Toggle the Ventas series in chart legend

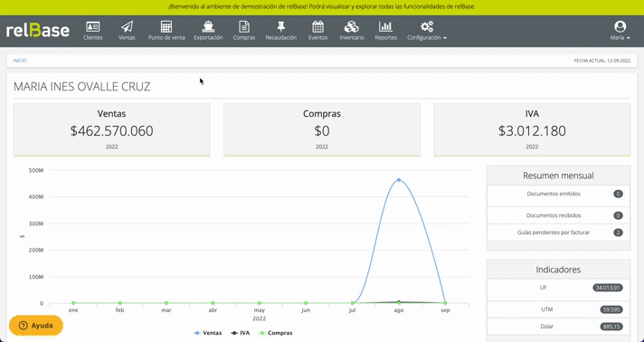(x=207, y=333)
